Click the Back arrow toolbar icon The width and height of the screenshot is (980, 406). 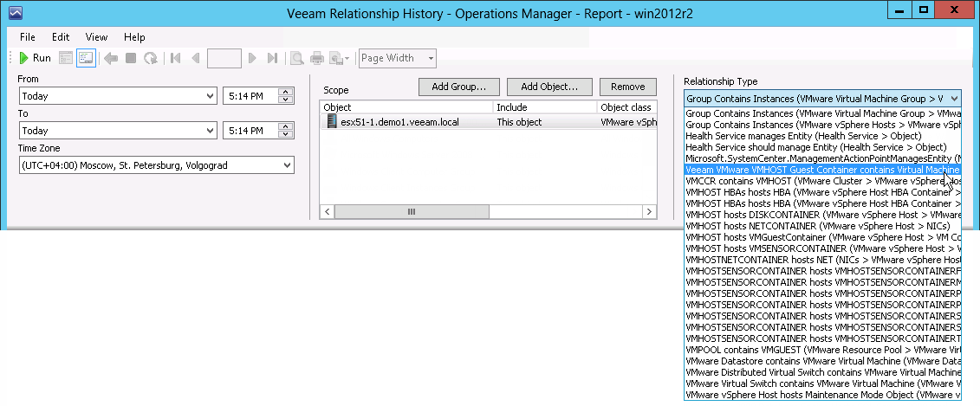point(111,58)
